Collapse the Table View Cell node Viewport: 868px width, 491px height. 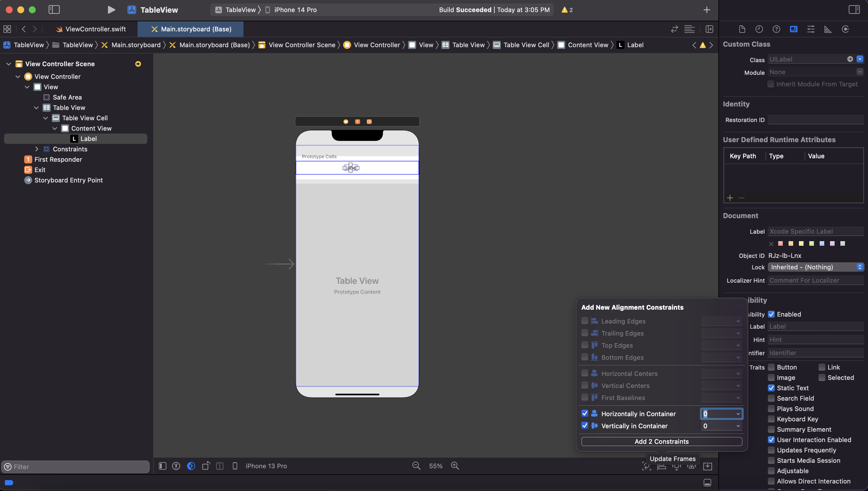(45, 118)
